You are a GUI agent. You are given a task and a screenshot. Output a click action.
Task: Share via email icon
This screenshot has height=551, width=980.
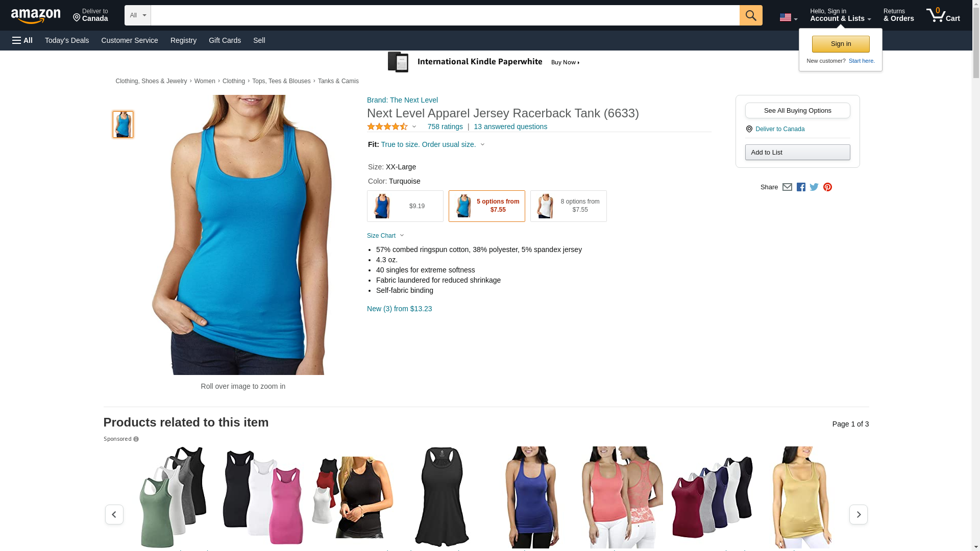point(787,187)
